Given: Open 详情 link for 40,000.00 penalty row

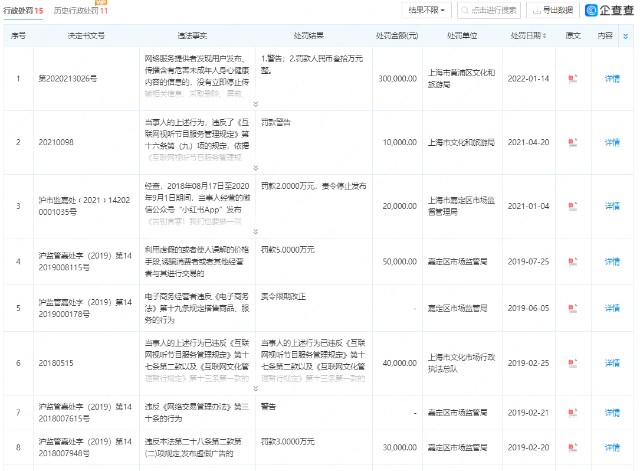Looking at the screenshot, I should (x=612, y=363).
